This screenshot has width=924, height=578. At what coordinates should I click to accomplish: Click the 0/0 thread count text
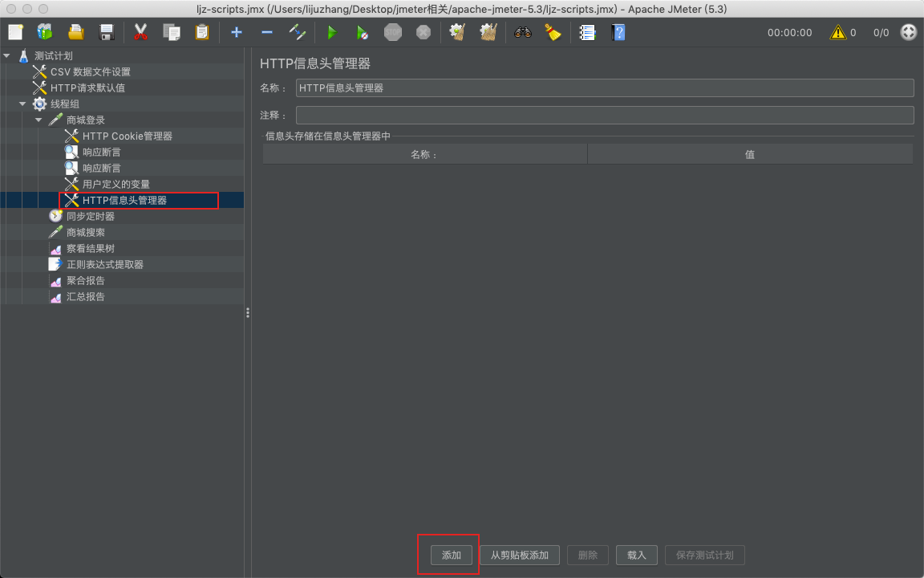coord(881,32)
